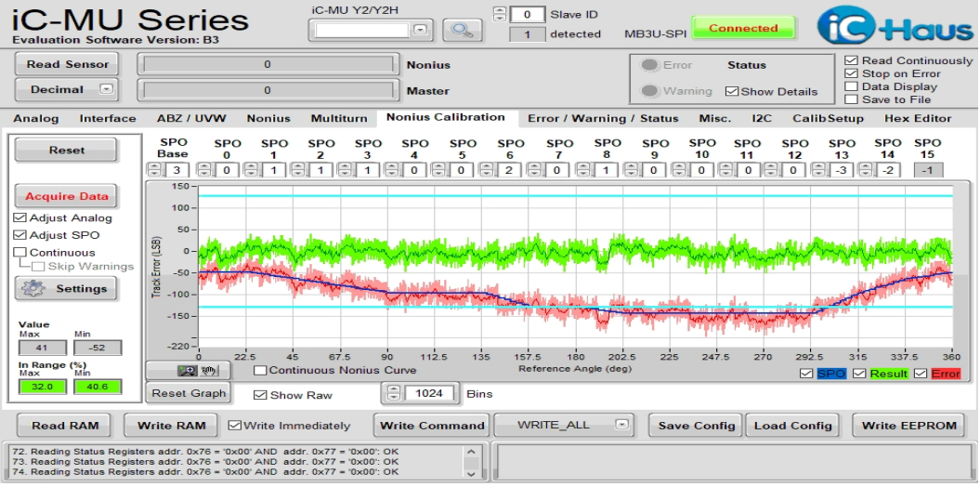Click the log scrollbar down arrow
Screen dimensions: 980x487
tap(471, 473)
